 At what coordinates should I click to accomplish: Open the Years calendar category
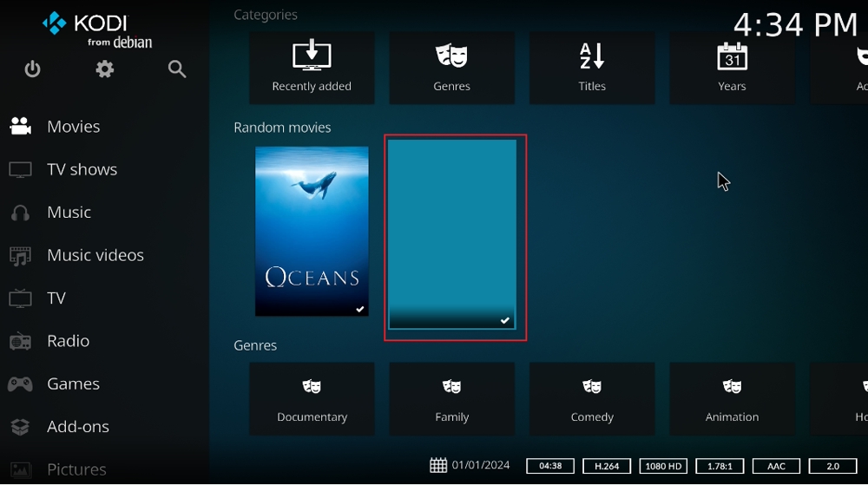coord(732,68)
